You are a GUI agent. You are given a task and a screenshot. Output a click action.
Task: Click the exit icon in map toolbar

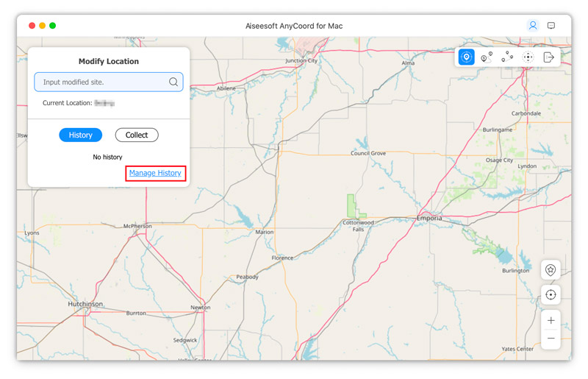(548, 57)
